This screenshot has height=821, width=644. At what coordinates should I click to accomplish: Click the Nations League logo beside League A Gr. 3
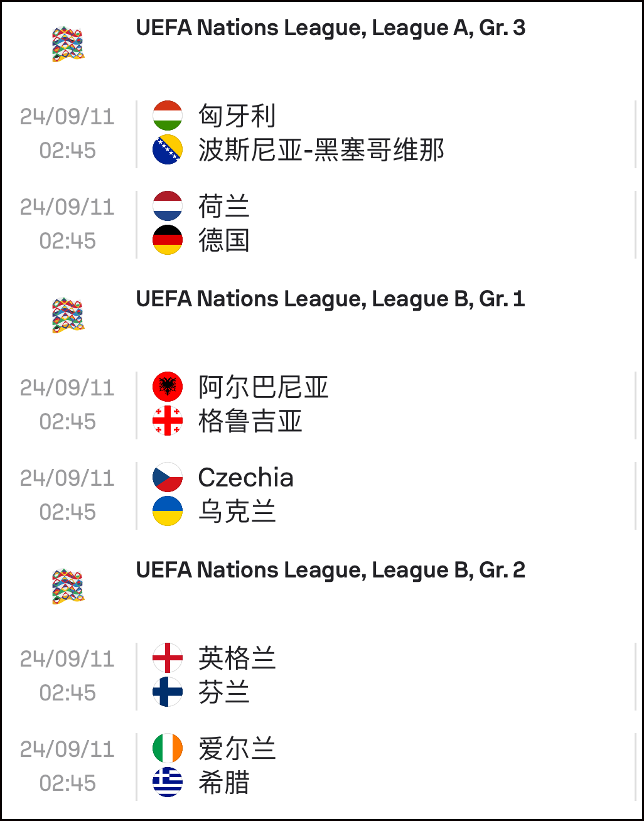point(68,45)
